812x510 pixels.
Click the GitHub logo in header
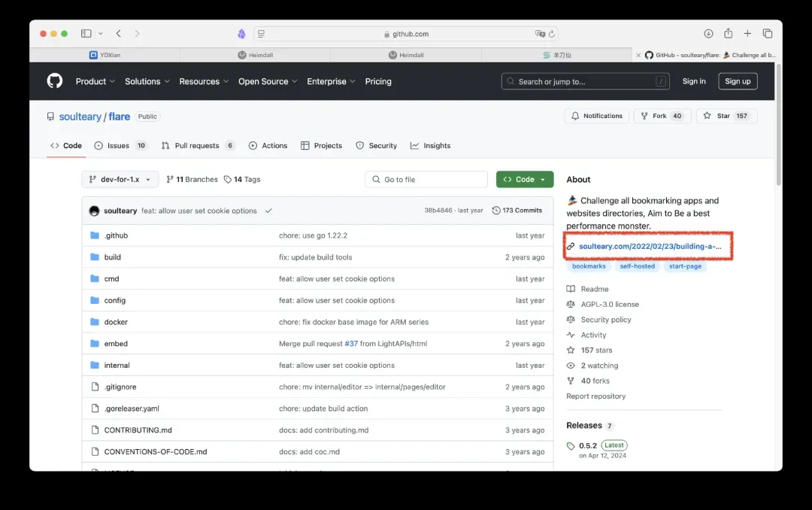click(55, 81)
